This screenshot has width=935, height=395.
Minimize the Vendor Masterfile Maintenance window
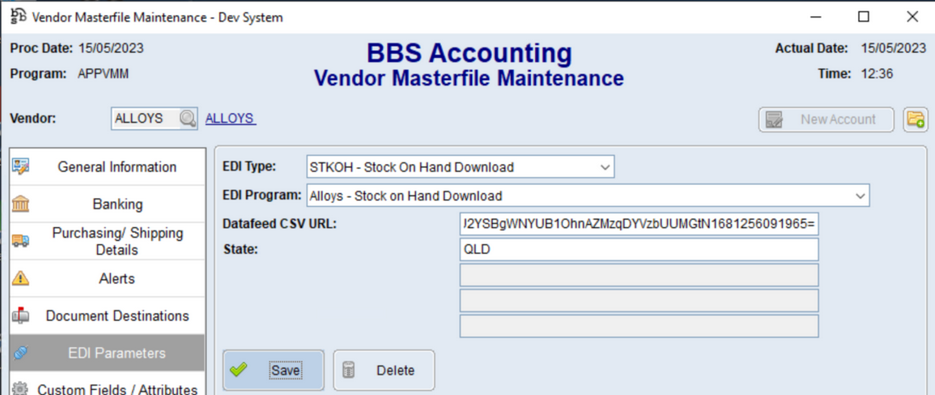pyautogui.click(x=815, y=17)
